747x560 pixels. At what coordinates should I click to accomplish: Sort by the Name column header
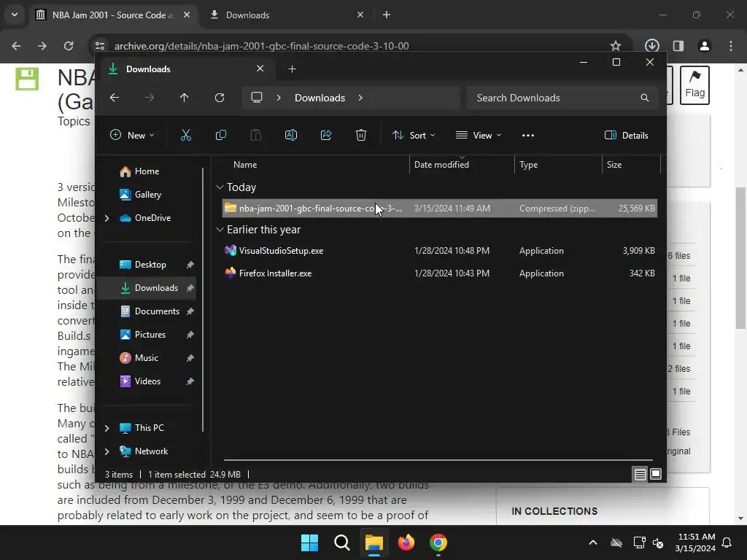tap(314, 165)
